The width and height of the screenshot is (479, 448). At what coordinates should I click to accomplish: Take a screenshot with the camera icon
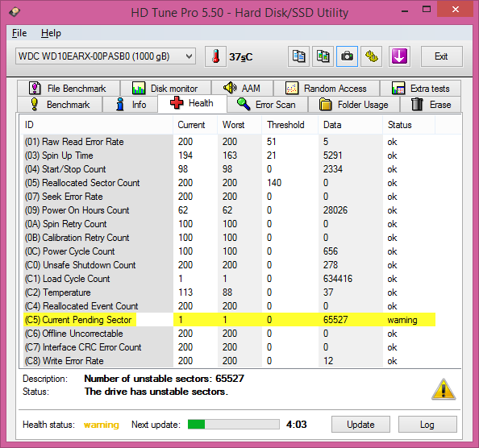coord(347,56)
